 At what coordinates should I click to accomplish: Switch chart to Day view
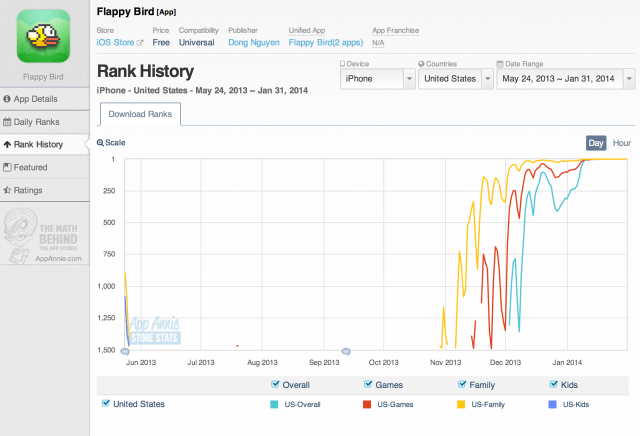(x=596, y=143)
